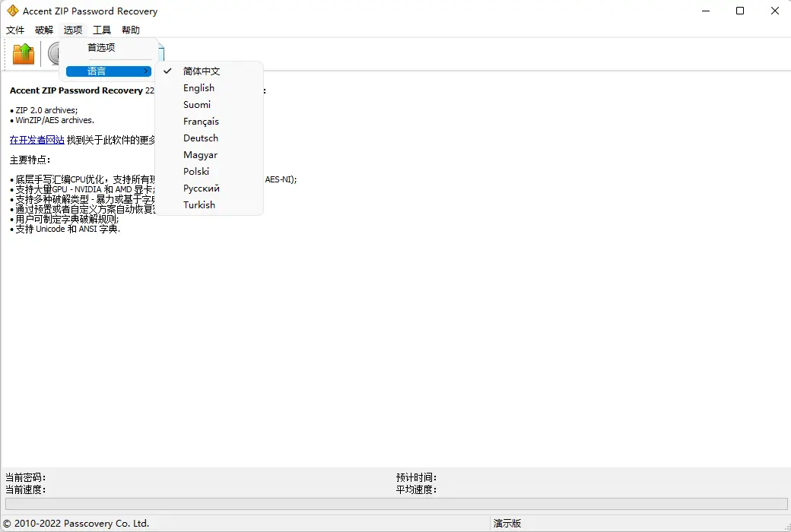Click the 'ZIP 2.0 archives' bullet text
This screenshot has height=532, width=791.
[x=46, y=110]
